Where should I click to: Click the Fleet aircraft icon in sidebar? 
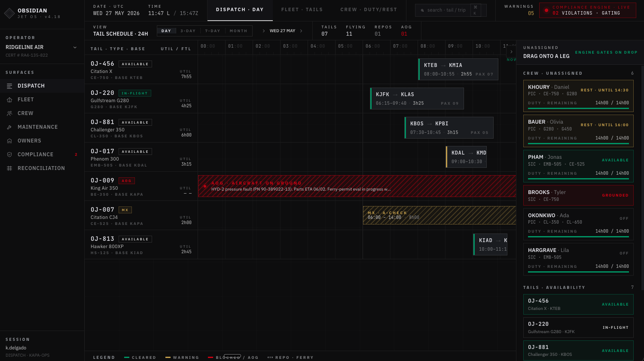[x=9, y=100]
